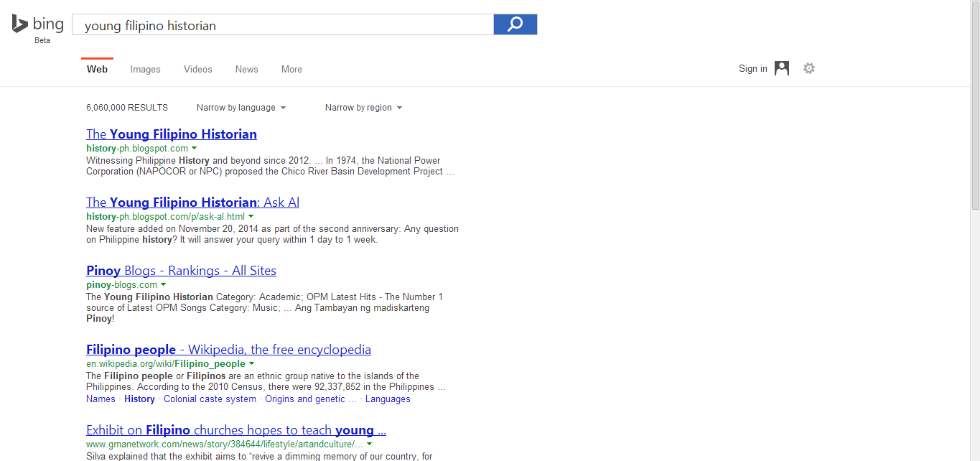Expand arrow beside ask-al.html URL
The width and height of the screenshot is (980, 461).
pyautogui.click(x=251, y=217)
